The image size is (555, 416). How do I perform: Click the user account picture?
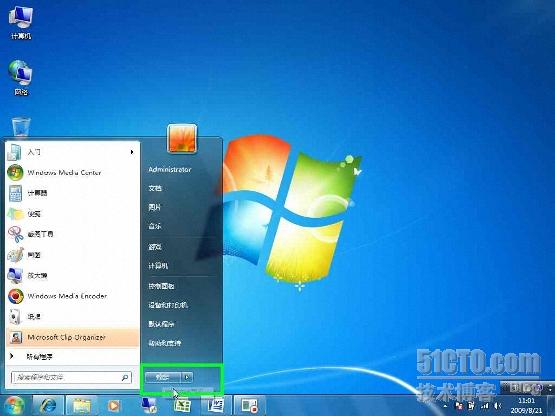[x=182, y=138]
